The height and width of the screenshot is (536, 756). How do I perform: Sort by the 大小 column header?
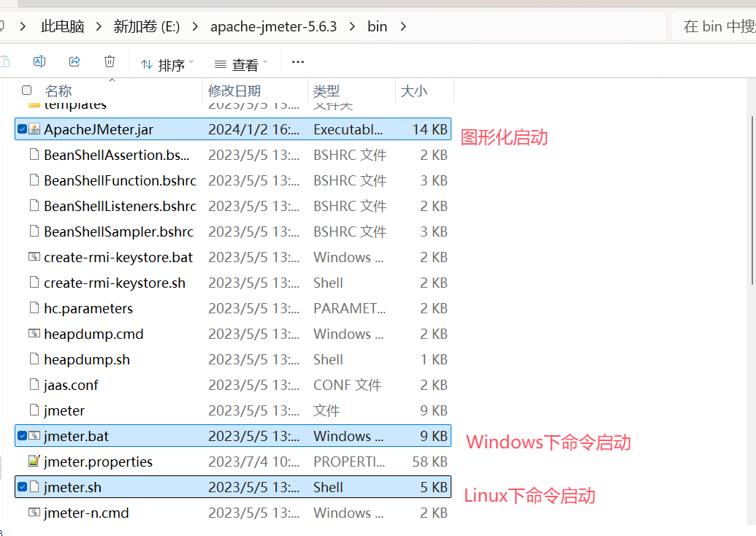pos(414,91)
